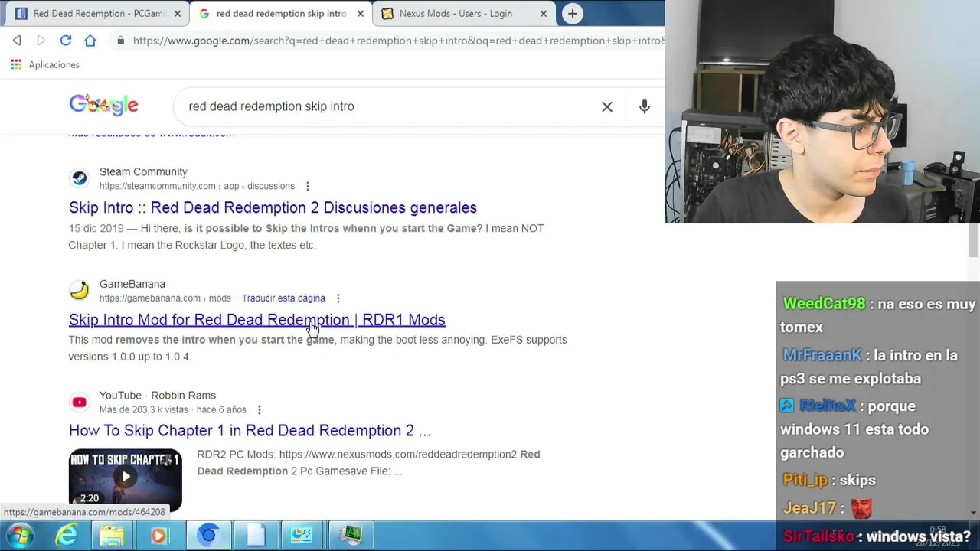Click the JeaJ17 red emote
Viewport: 980px width, 551px height.
[861, 508]
